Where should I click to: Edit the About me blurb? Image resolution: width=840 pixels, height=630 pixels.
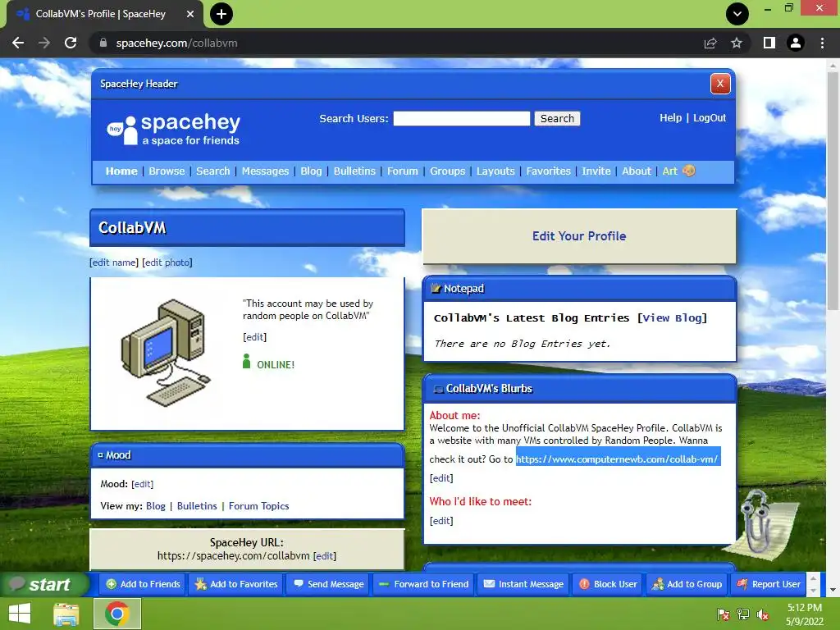click(x=441, y=478)
